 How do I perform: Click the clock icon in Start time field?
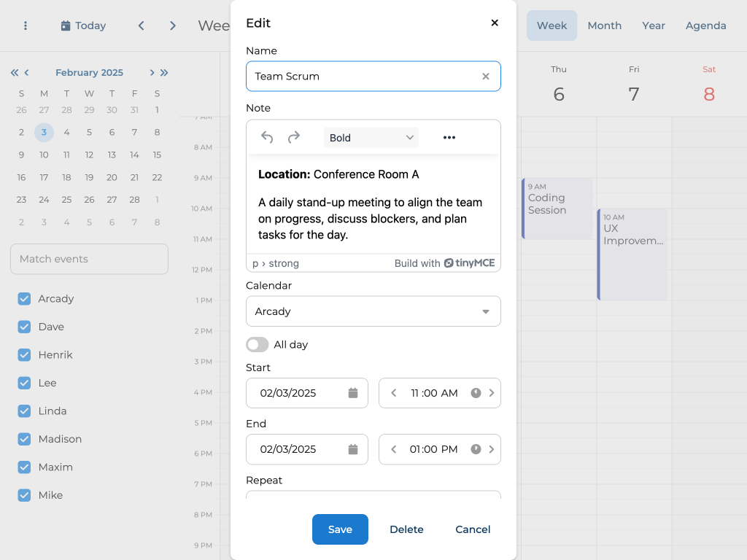coord(476,393)
